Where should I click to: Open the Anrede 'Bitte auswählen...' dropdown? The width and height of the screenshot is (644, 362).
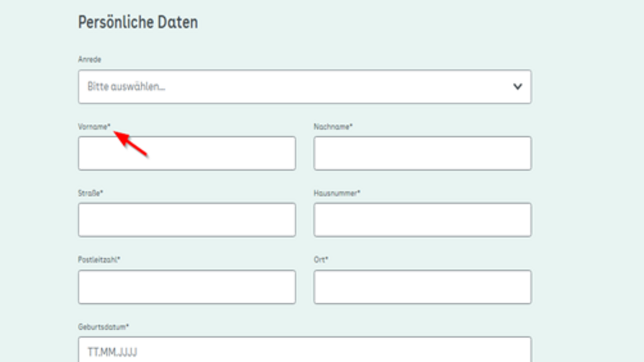tap(304, 86)
